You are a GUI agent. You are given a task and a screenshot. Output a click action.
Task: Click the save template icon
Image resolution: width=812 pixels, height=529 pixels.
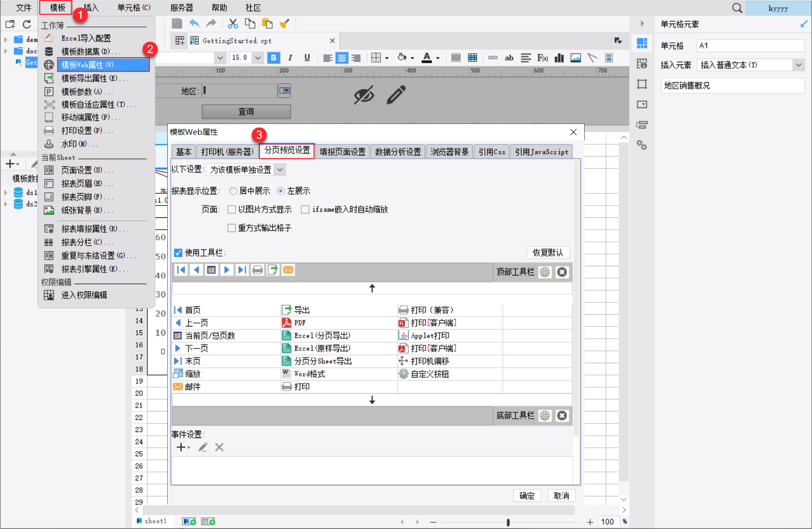[x=177, y=23]
